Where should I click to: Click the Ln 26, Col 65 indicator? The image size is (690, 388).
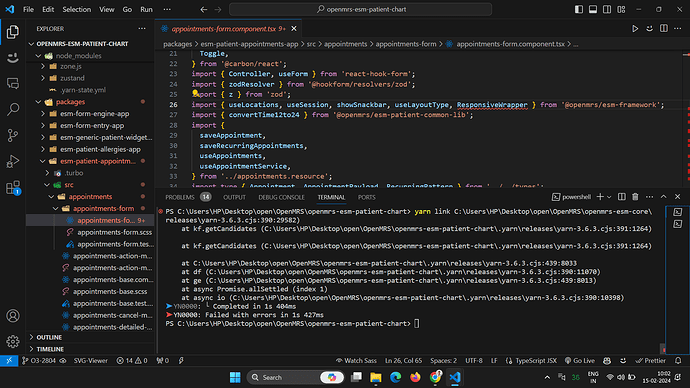pos(404,361)
